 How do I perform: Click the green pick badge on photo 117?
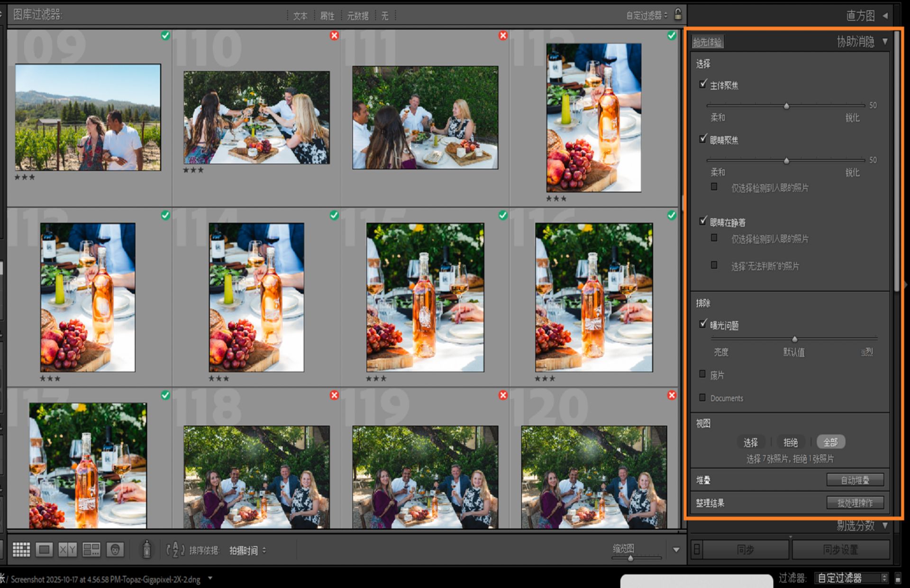tap(165, 395)
